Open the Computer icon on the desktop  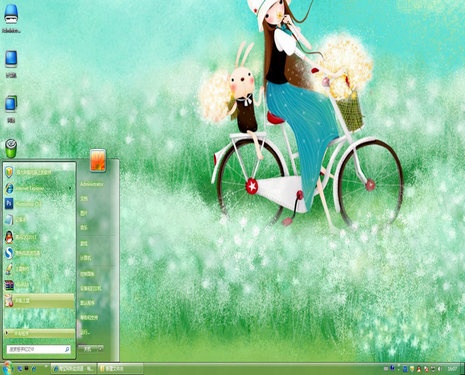click(x=11, y=64)
